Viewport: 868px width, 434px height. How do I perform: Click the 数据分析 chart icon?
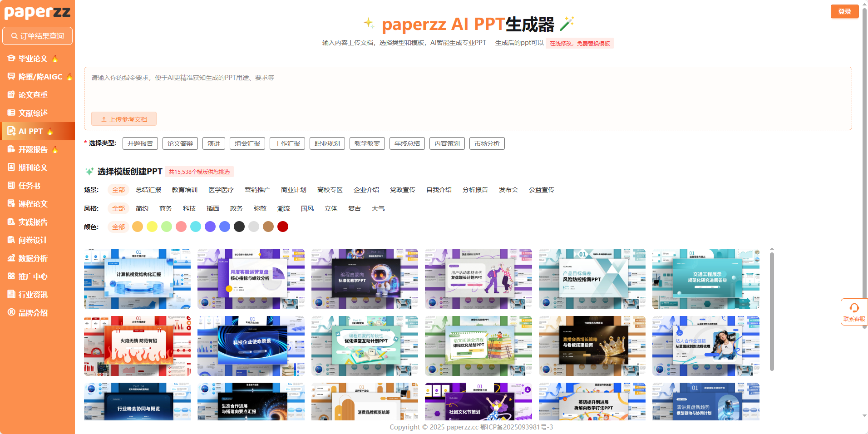coord(11,258)
